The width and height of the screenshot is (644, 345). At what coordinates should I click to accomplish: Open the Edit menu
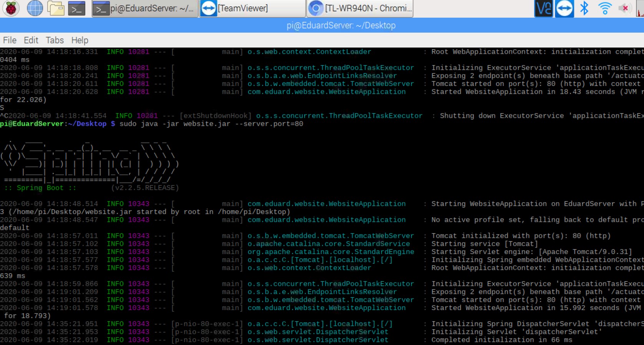click(31, 40)
